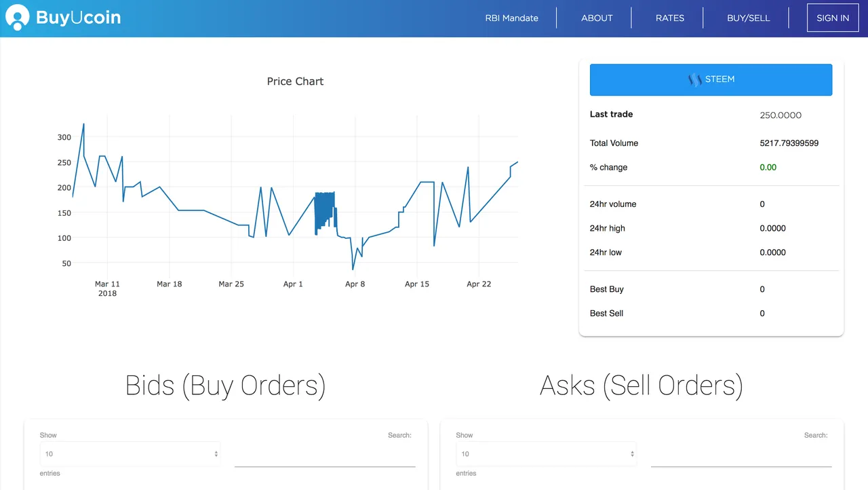The width and height of the screenshot is (868, 490).
Task: Click the 300 y-axis label
Action: 64,137
